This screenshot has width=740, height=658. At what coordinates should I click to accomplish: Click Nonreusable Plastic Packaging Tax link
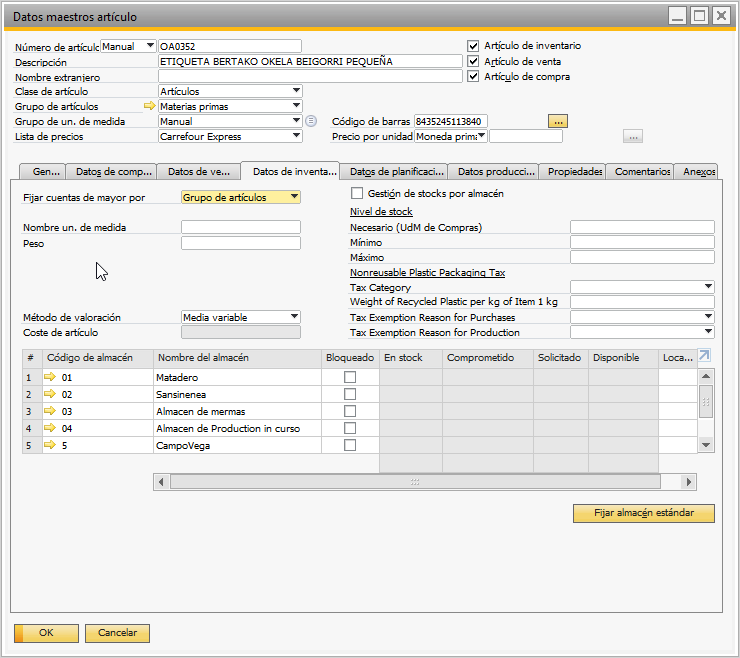428,272
